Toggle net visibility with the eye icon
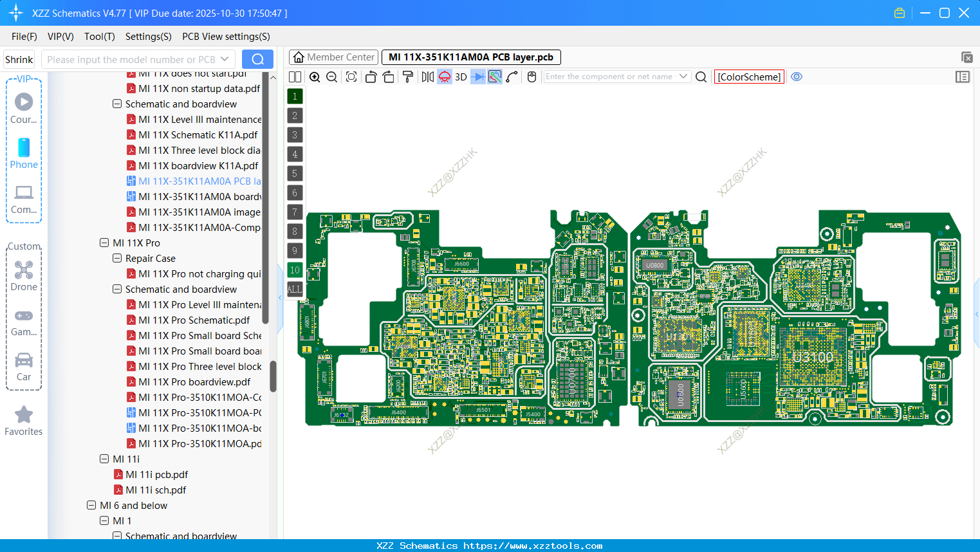Viewport: 980px width, 552px height. click(x=797, y=77)
